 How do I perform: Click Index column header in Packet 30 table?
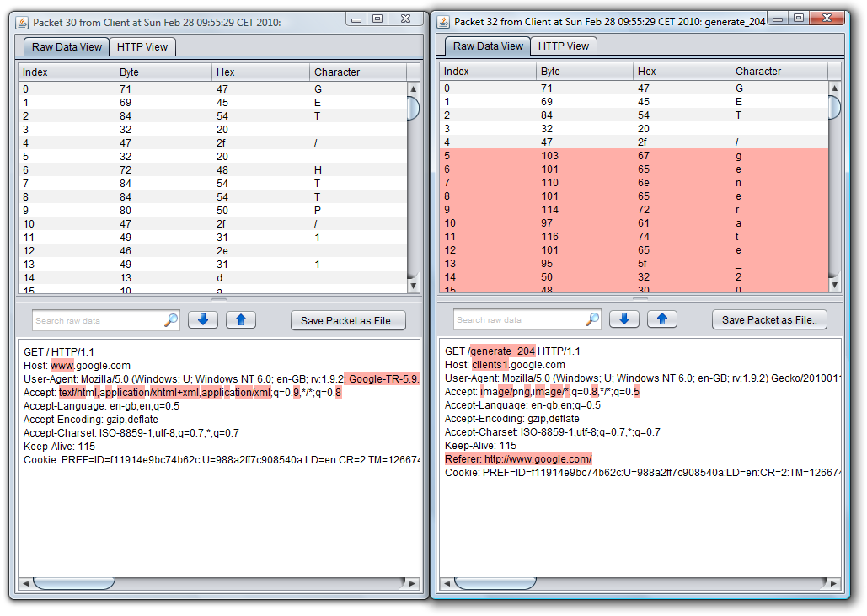pos(67,72)
